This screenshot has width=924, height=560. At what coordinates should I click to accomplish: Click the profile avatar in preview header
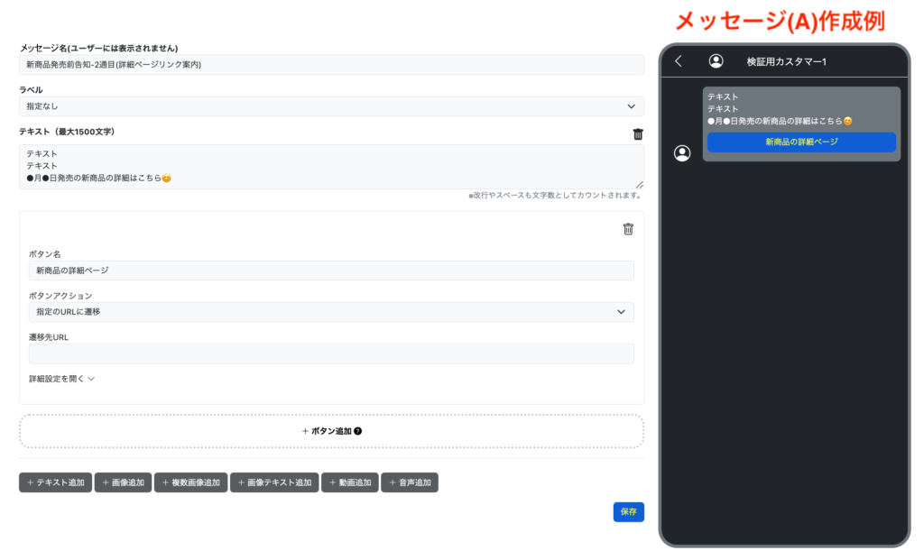coord(716,61)
